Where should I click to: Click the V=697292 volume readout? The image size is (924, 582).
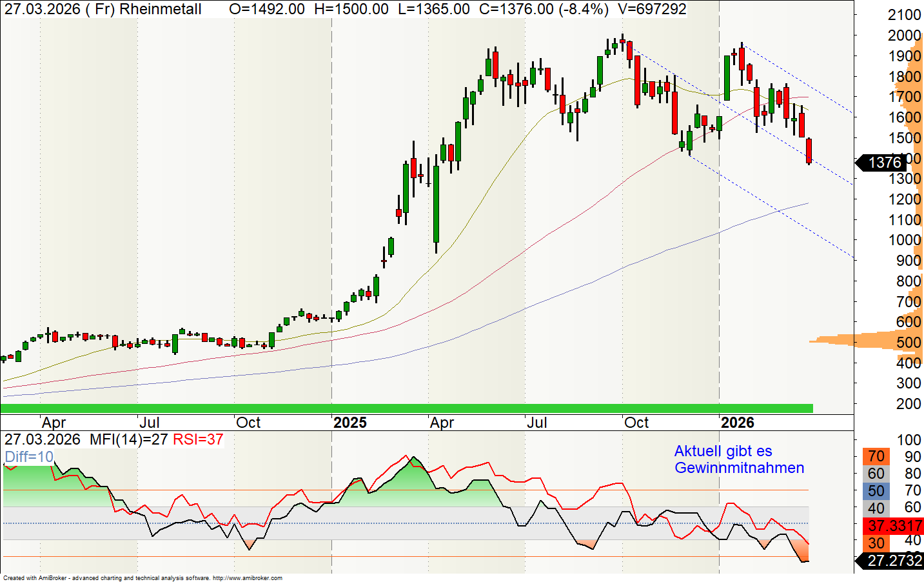651,9
